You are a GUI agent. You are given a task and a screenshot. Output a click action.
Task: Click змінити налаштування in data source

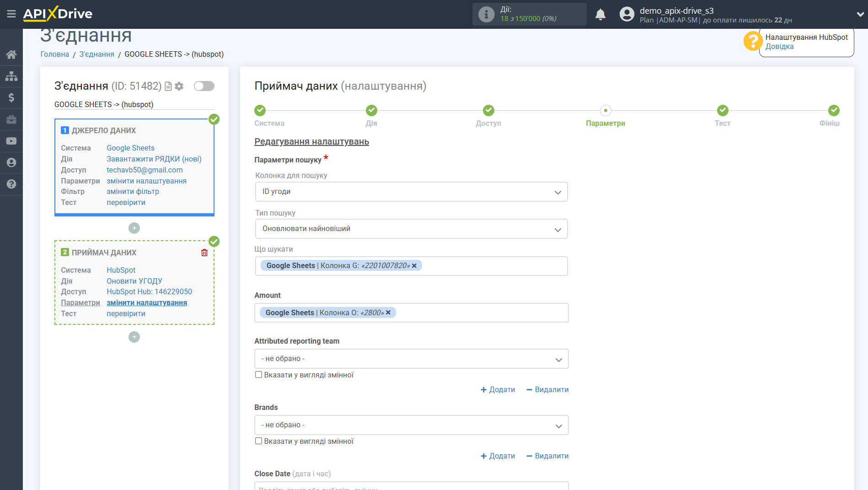[146, 181]
